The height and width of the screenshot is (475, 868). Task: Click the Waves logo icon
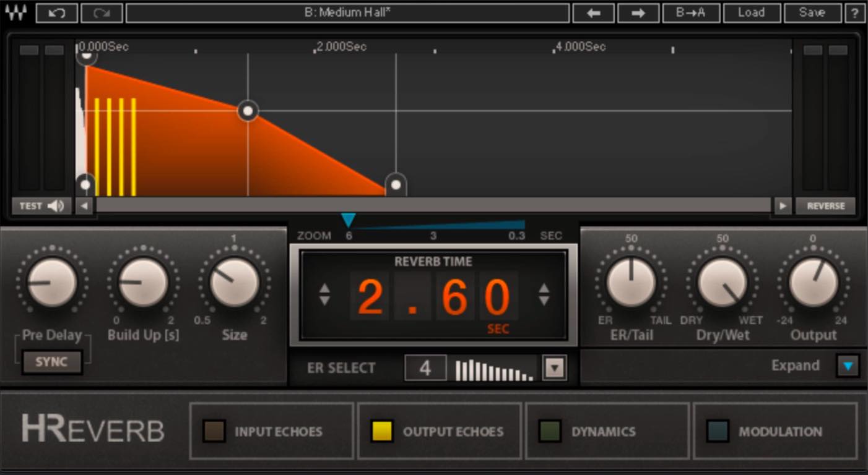(16, 12)
